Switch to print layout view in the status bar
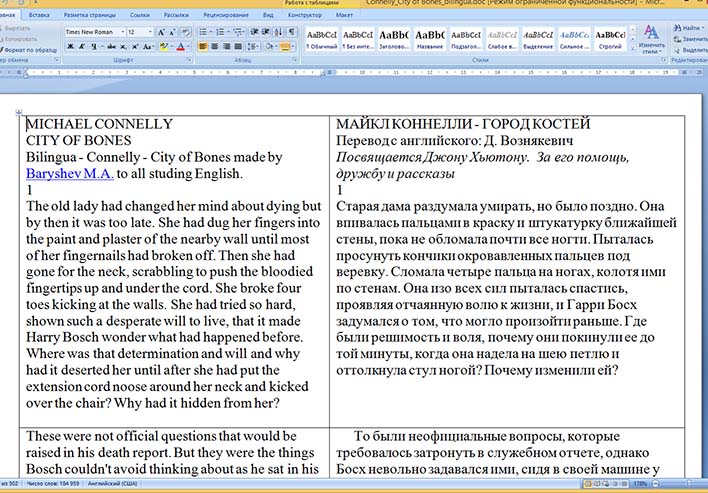The image size is (708, 493). (587, 484)
